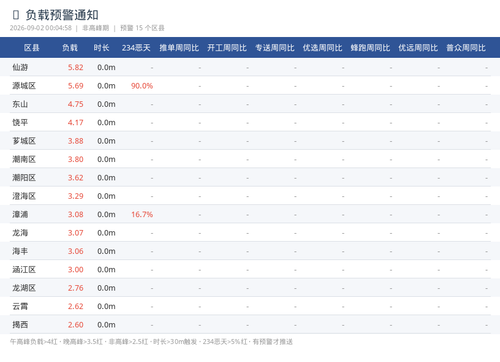This screenshot has width=500, height=362.
Task: Click load value 3.62 in 潮阳区 row
Action: point(76,178)
